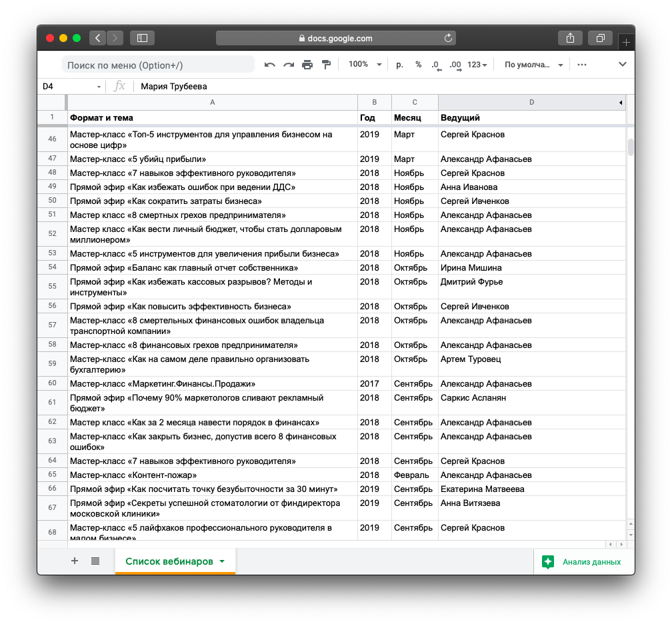Click the Safari forward navigation arrow

coord(115,38)
